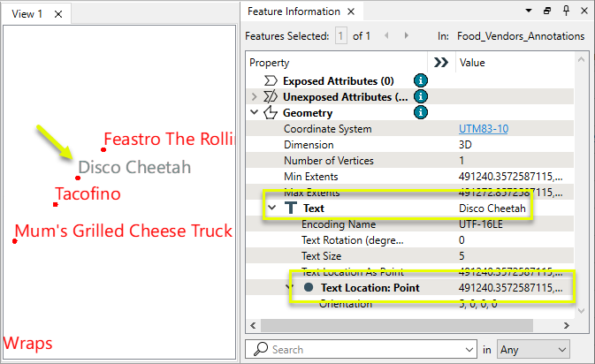
Task: Click the T text geometry icon
Action: click(290, 209)
